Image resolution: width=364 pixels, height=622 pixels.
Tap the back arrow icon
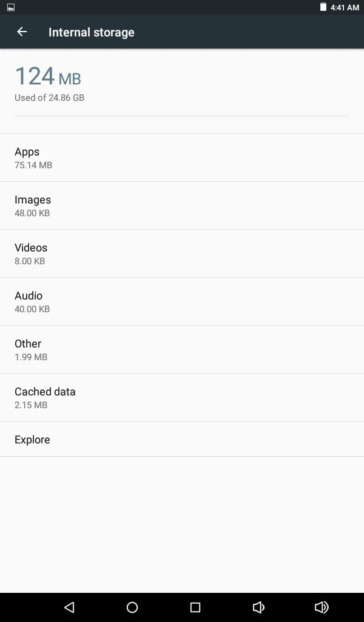click(x=22, y=32)
